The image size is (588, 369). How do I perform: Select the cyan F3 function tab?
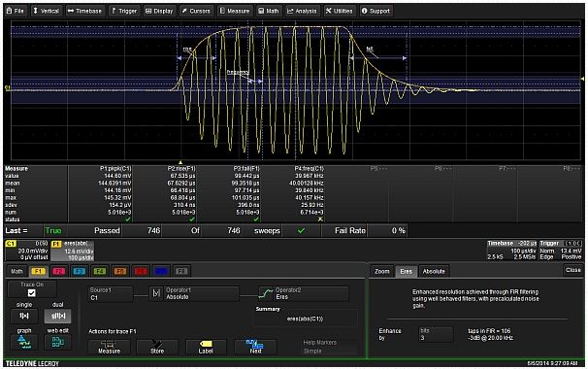coord(79,271)
